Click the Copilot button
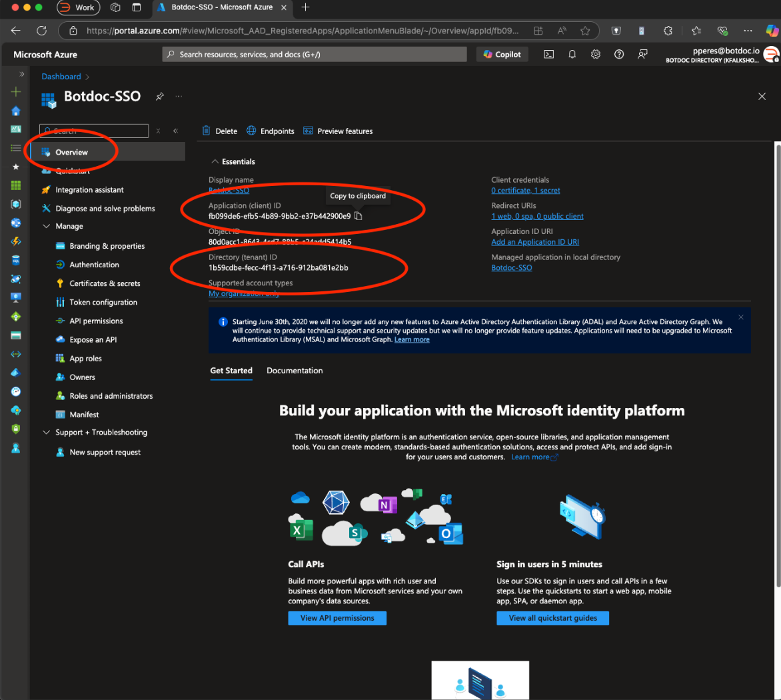This screenshot has width=781, height=700. 502,55
